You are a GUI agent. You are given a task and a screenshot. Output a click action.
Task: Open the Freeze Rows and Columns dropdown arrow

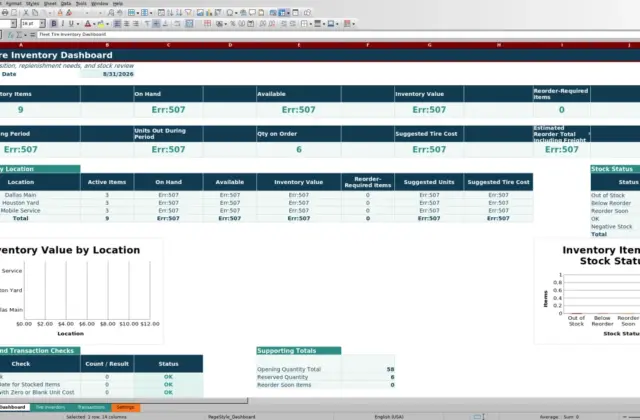pos(288,13)
